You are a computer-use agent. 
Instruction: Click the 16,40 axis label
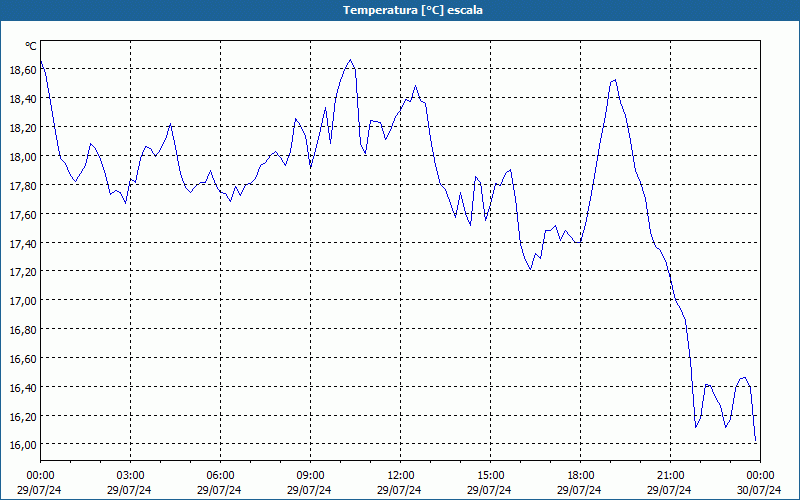tap(23, 388)
